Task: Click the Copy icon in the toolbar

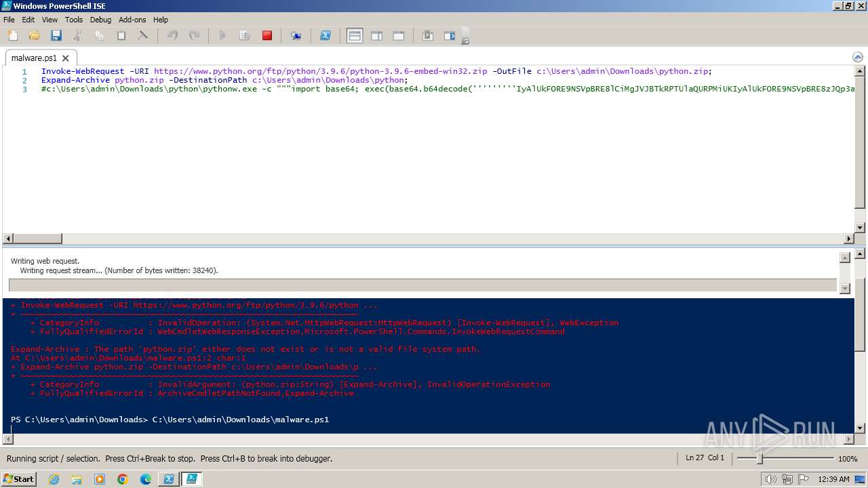Action: coord(100,36)
